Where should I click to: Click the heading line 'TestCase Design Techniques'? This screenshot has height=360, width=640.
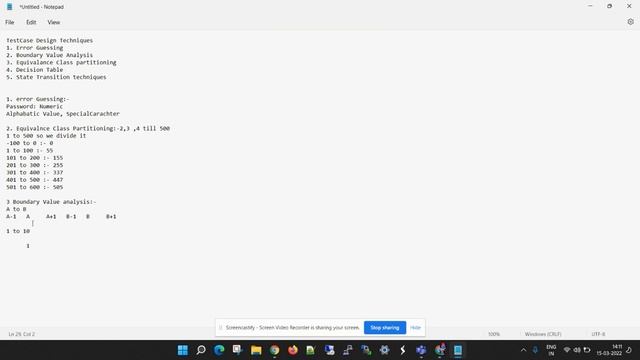(49, 40)
